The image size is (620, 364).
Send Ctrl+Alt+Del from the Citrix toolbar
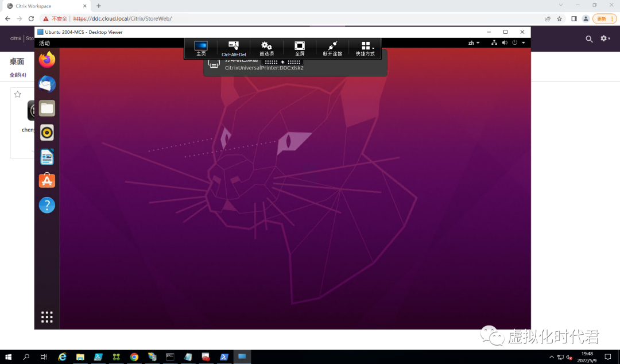(233, 48)
